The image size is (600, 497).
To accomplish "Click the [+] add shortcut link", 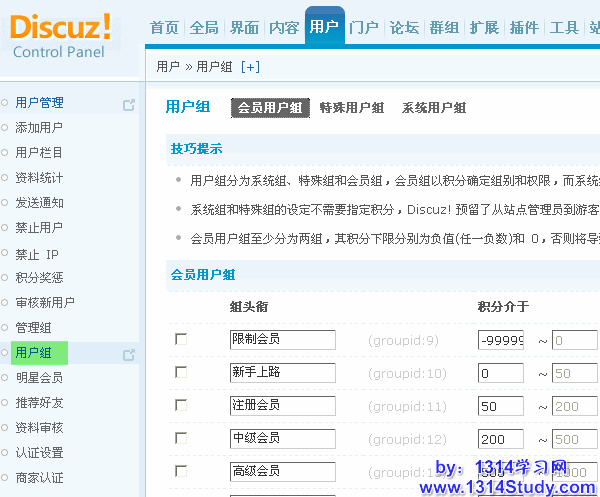I will [250, 67].
